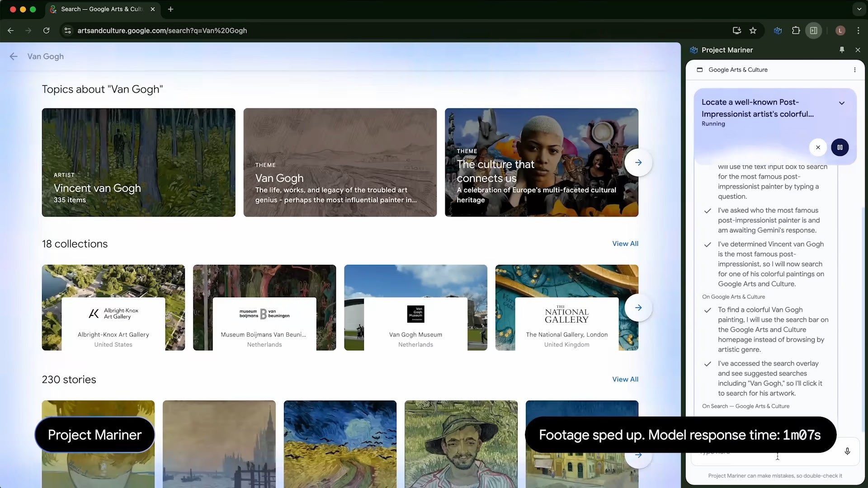This screenshot has width=868, height=488.
Task: Cancel the running task with X button
Action: pos(818,147)
